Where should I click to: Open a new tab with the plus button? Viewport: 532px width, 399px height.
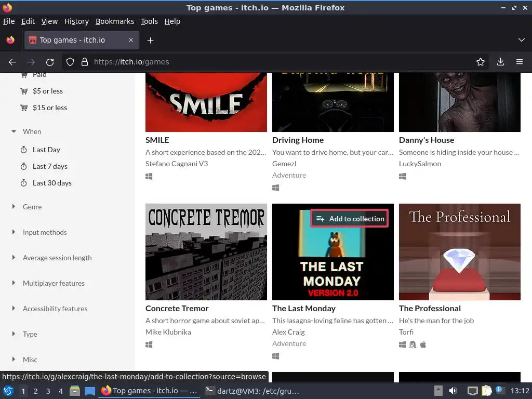[150, 41]
